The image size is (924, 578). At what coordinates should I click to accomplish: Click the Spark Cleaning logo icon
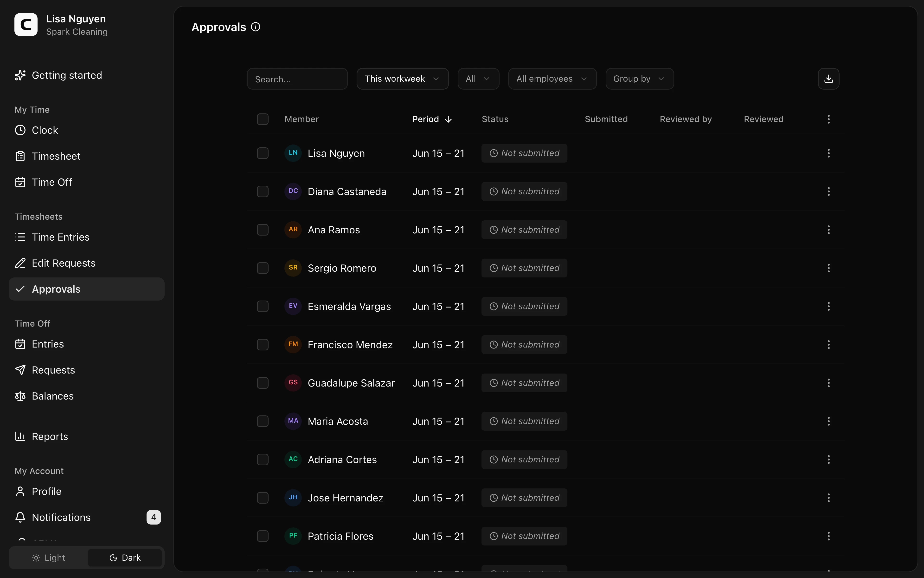[x=26, y=25]
